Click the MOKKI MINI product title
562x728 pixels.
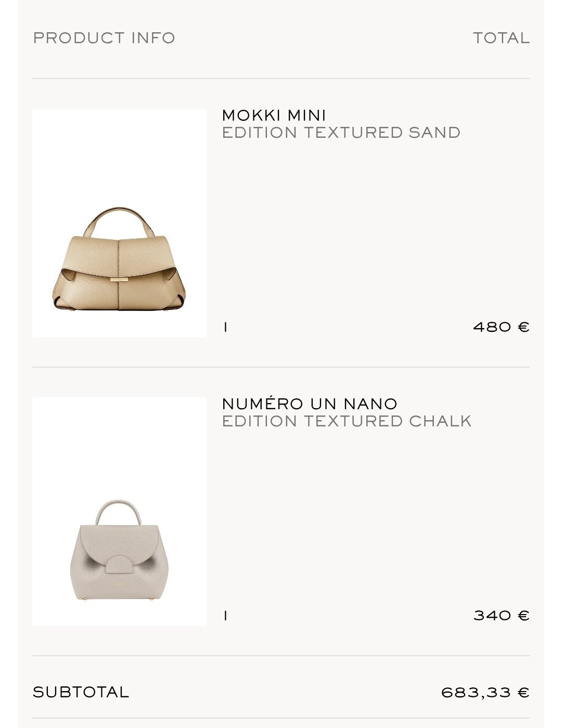tap(274, 115)
